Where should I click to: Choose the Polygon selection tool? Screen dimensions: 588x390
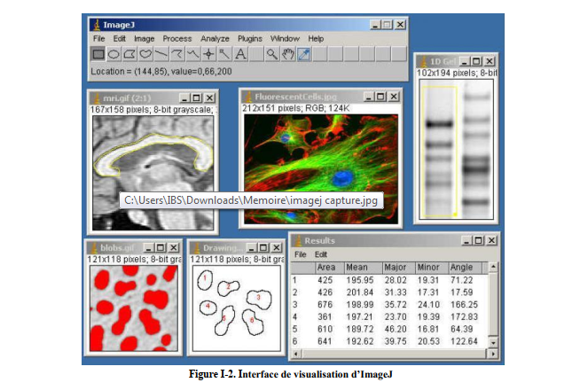click(x=131, y=55)
